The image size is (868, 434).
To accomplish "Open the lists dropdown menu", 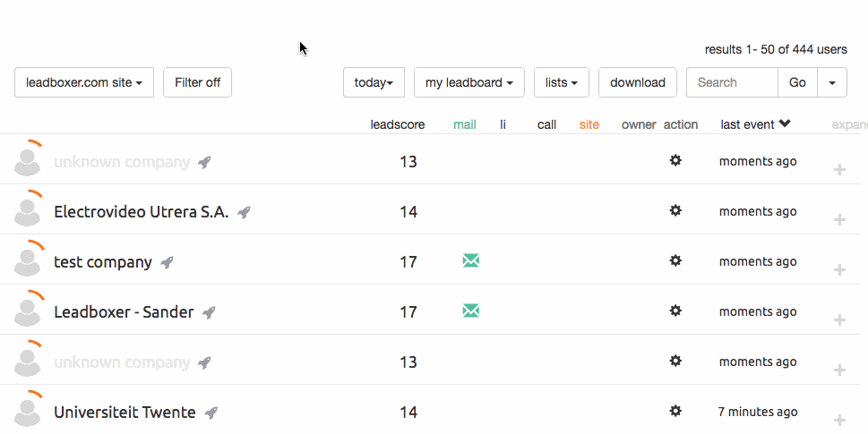I will (x=561, y=82).
